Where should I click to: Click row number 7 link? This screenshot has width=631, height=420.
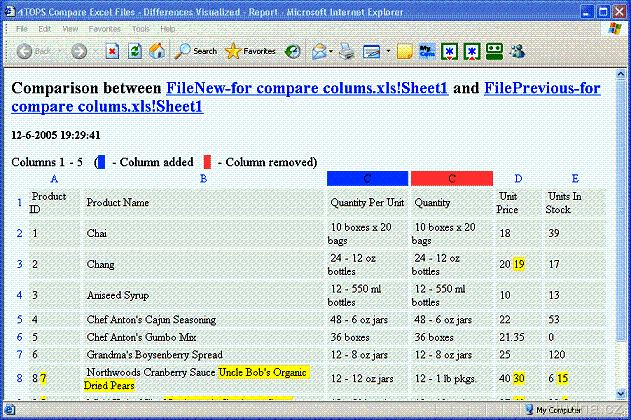click(x=19, y=355)
